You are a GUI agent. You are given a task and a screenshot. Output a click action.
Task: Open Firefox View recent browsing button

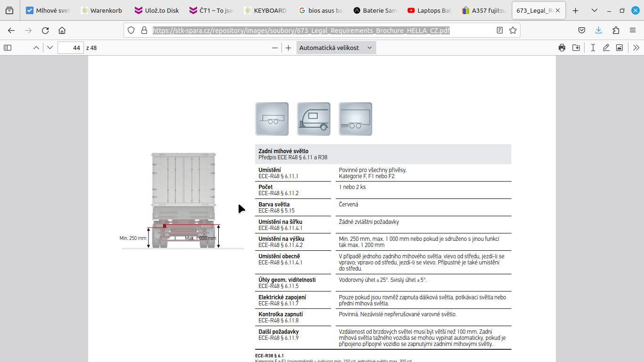9,10
